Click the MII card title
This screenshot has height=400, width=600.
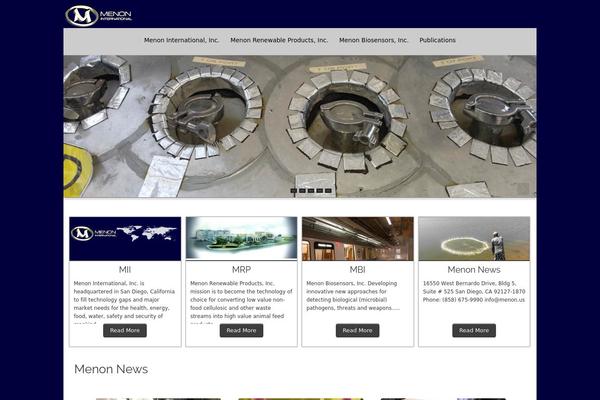[125, 269]
